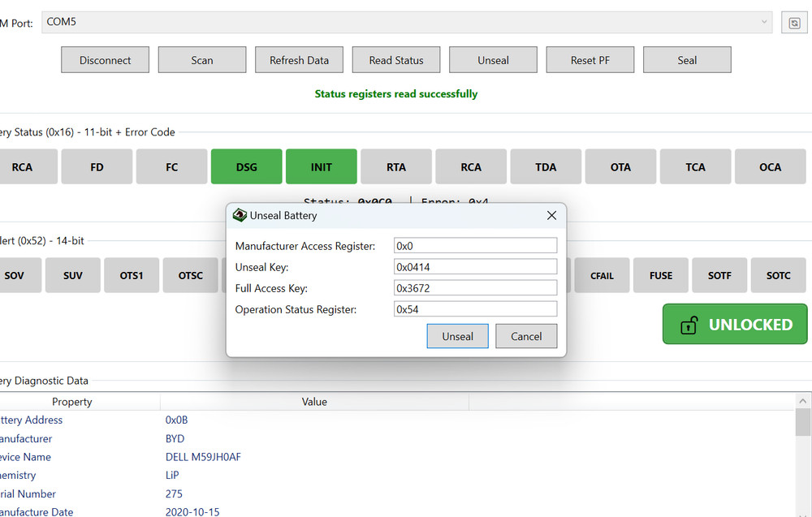812x517 pixels.
Task: Click the refresh COM ports icon
Action: 793,24
